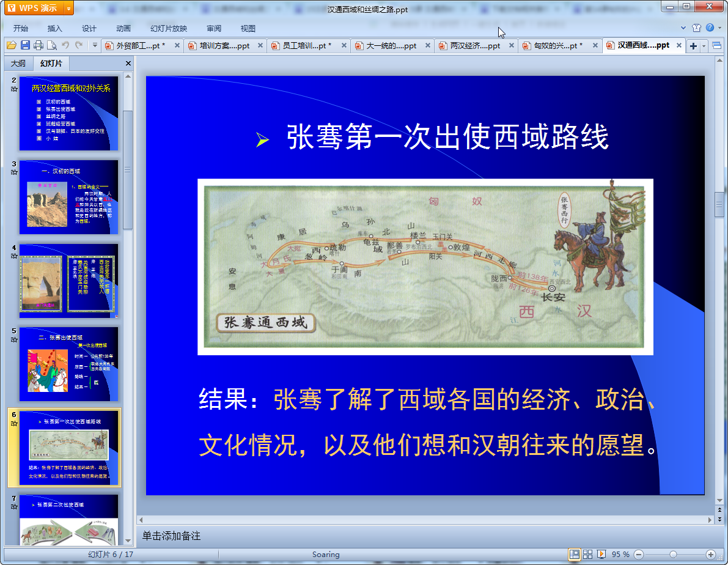Close the active 汉通西域....ppt tab

click(x=678, y=45)
